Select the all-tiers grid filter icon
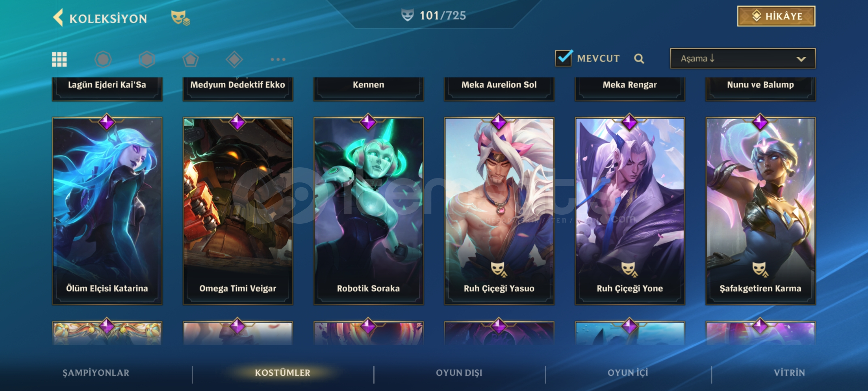This screenshot has width=868, height=391. 59,59
